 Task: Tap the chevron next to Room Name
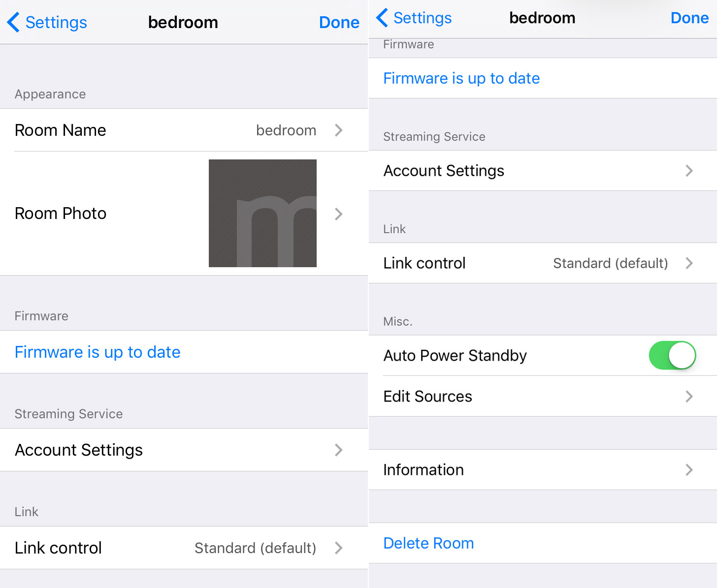click(338, 130)
